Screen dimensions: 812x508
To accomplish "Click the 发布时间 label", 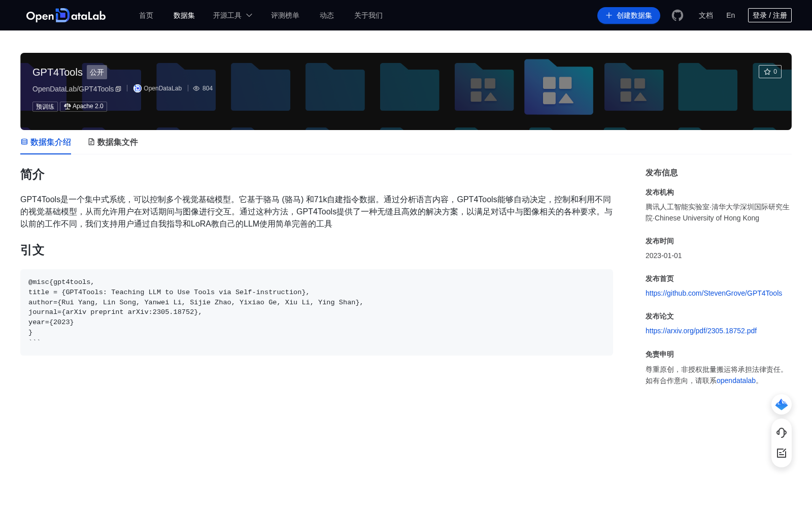I will click(x=660, y=241).
